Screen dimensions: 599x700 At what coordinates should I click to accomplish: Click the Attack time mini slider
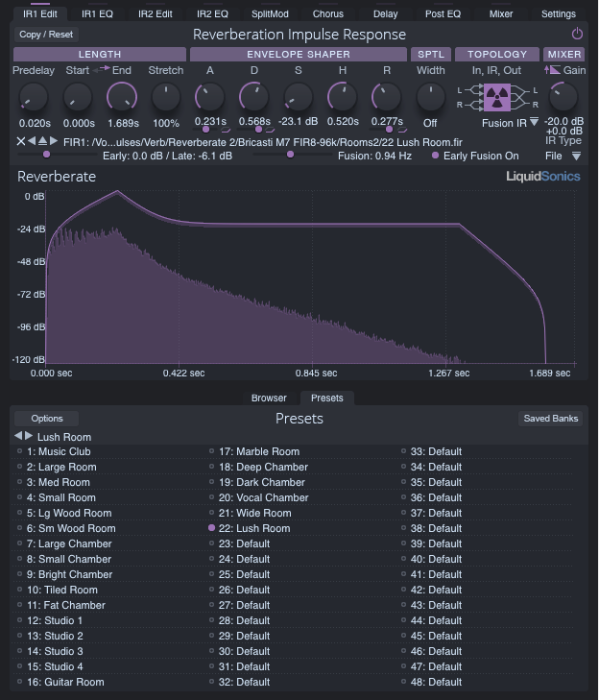point(205,130)
